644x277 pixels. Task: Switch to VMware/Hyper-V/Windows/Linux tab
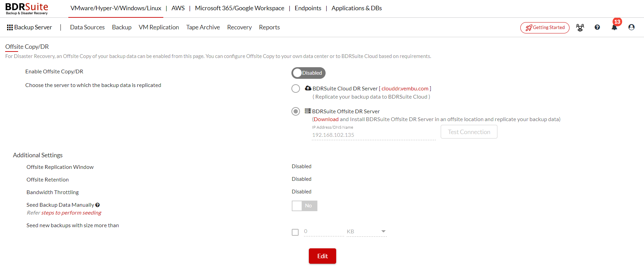(x=116, y=8)
